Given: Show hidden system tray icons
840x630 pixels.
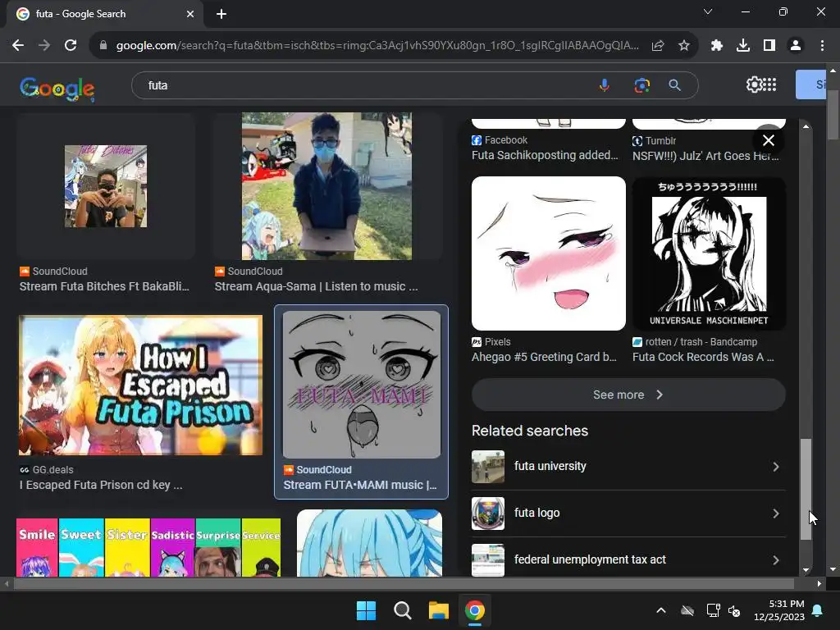Looking at the screenshot, I should tap(661, 610).
